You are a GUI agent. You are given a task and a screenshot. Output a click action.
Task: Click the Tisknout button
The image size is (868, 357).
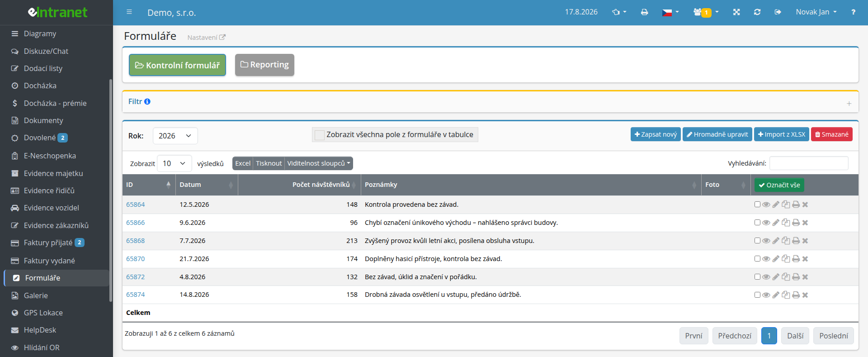[x=269, y=163]
